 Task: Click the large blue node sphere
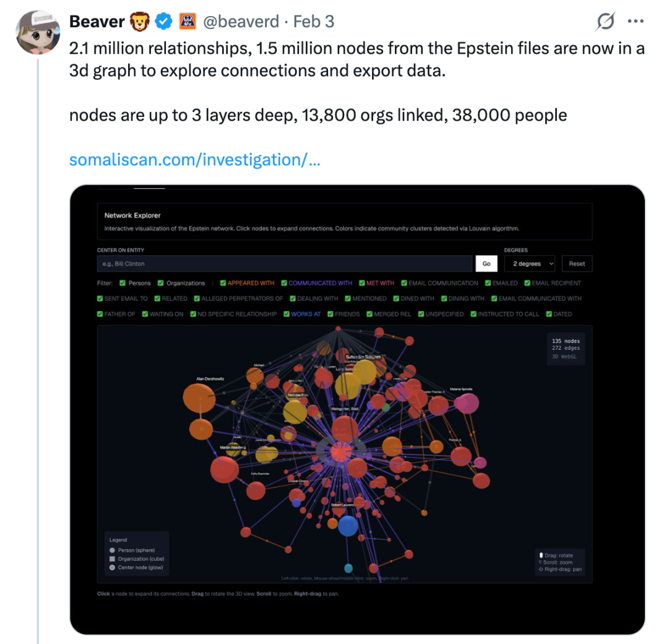tap(348, 525)
